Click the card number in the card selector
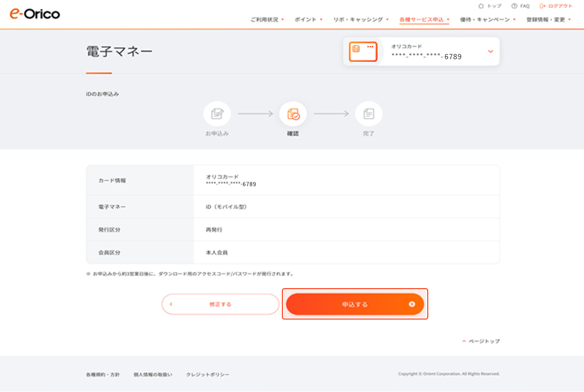 click(427, 57)
